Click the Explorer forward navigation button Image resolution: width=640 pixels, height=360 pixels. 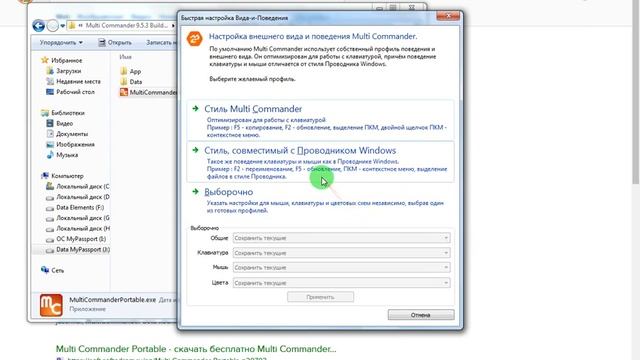(53, 26)
